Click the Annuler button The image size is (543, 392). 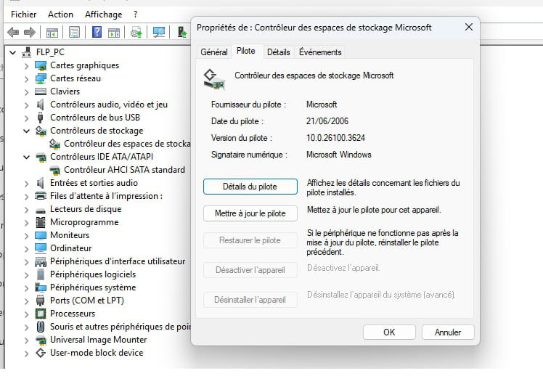pos(448,332)
